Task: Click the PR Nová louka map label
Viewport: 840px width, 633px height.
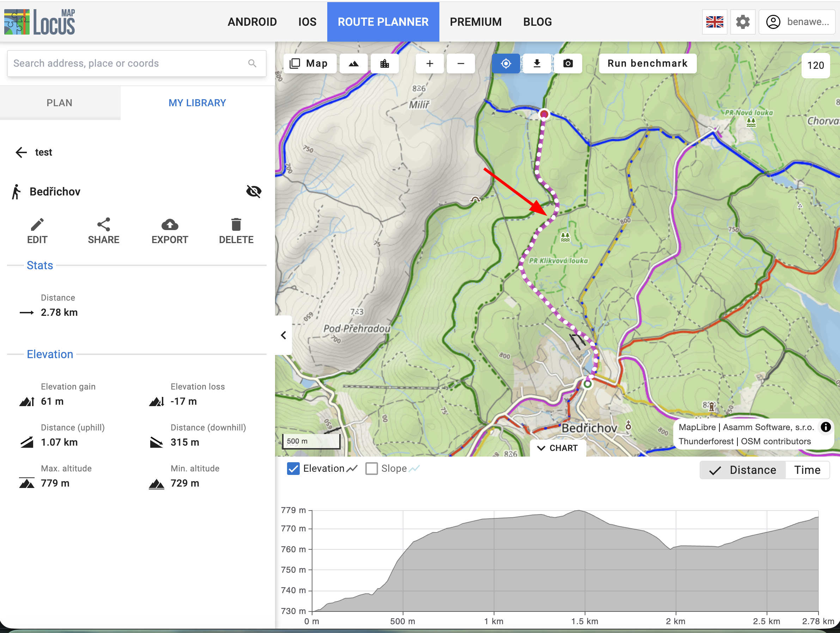Action: (748, 113)
